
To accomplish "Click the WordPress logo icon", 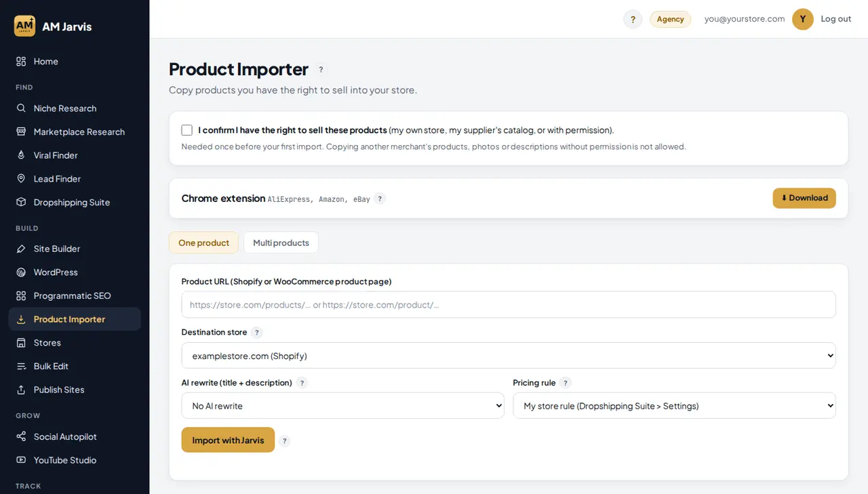I will click(21, 272).
